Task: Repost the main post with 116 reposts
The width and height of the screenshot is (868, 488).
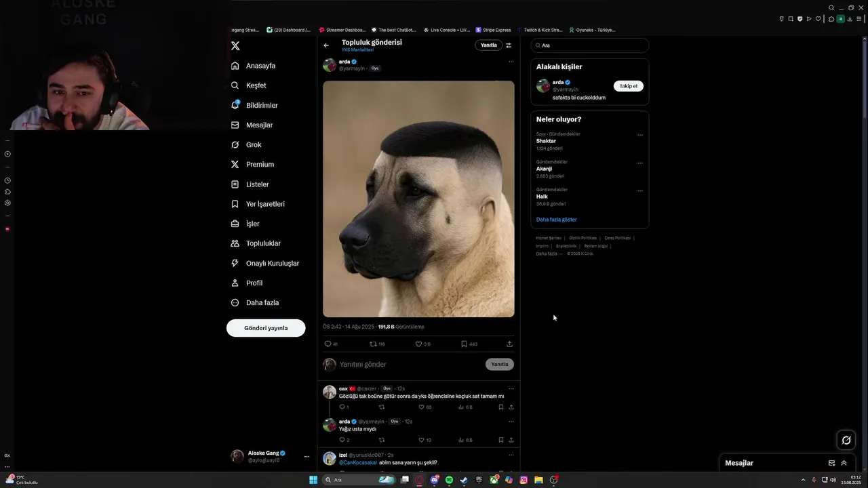Action: (x=377, y=344)
